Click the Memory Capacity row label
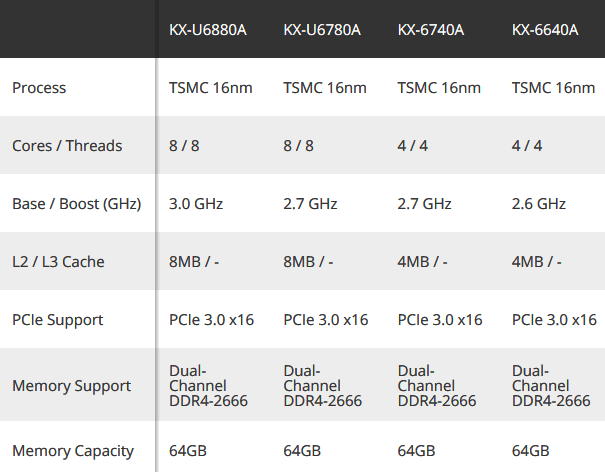The image size is (605, 472). (73, 451)
